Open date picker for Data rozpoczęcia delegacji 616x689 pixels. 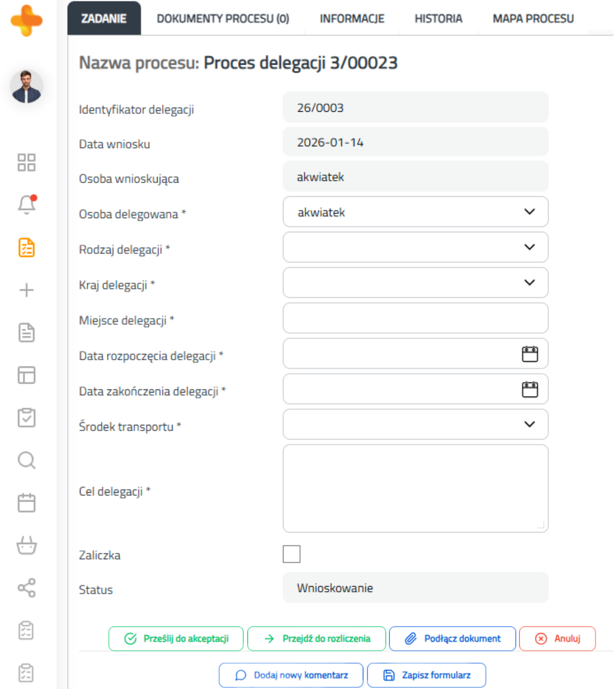(x=529, y=354)
